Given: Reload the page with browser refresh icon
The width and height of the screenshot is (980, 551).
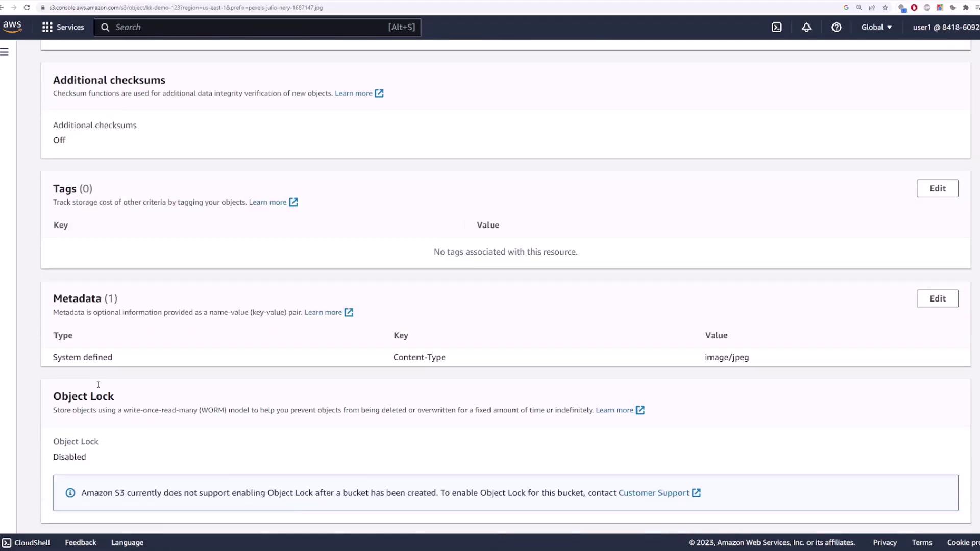Looking at the screenshot, I should click(27, 8).
